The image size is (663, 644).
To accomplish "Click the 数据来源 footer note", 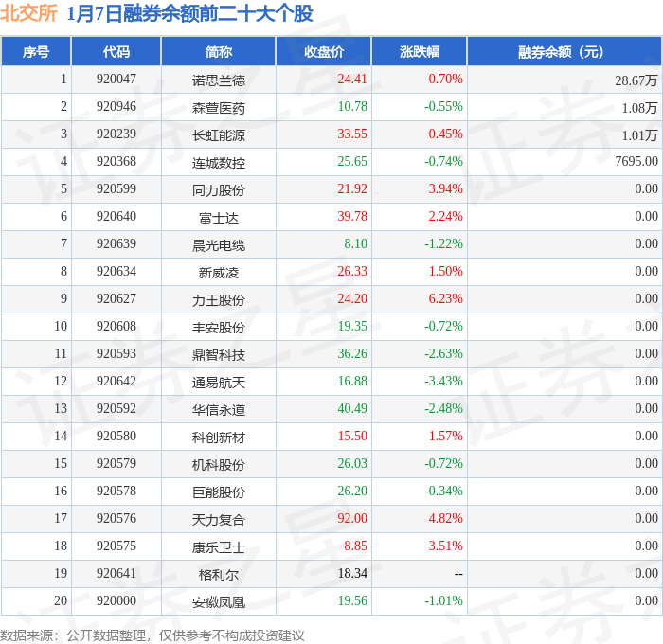I will (x=152, y=635).
